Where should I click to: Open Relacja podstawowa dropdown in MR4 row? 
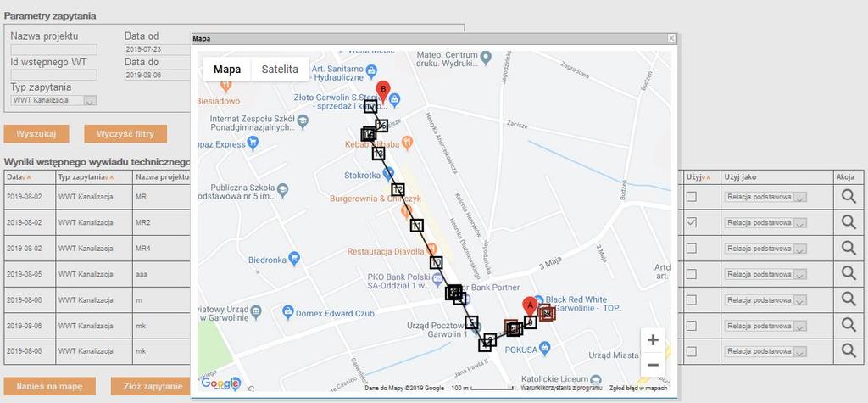pos(765,249)
